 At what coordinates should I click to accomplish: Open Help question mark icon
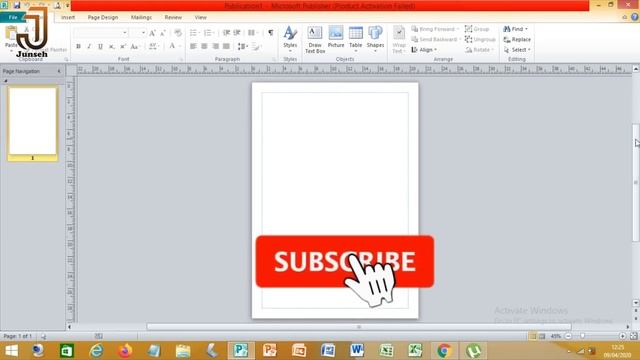coord(635,17)
